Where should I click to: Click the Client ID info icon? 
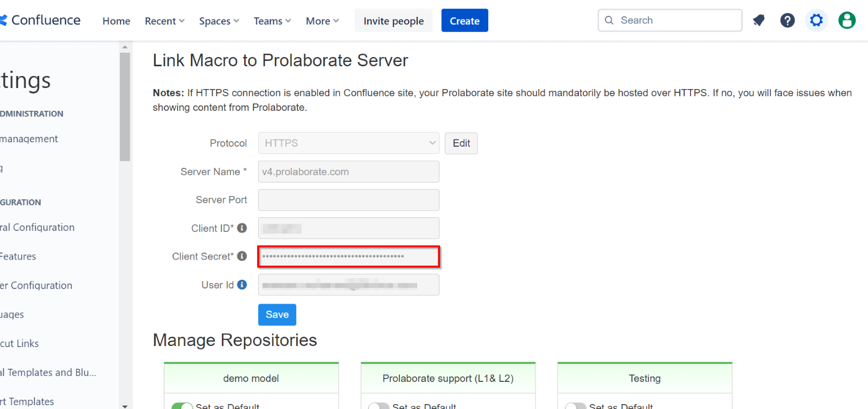[x=242, y=228]
